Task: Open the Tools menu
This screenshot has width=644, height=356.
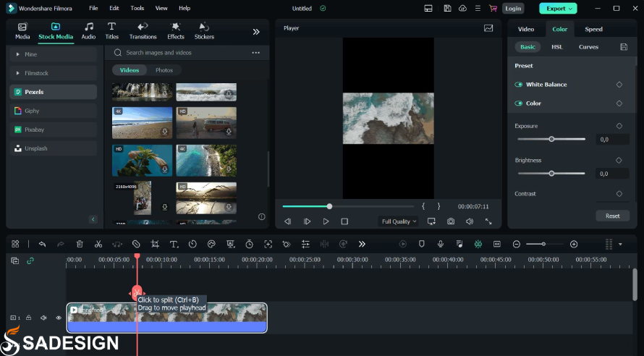Action: (137, 8)
